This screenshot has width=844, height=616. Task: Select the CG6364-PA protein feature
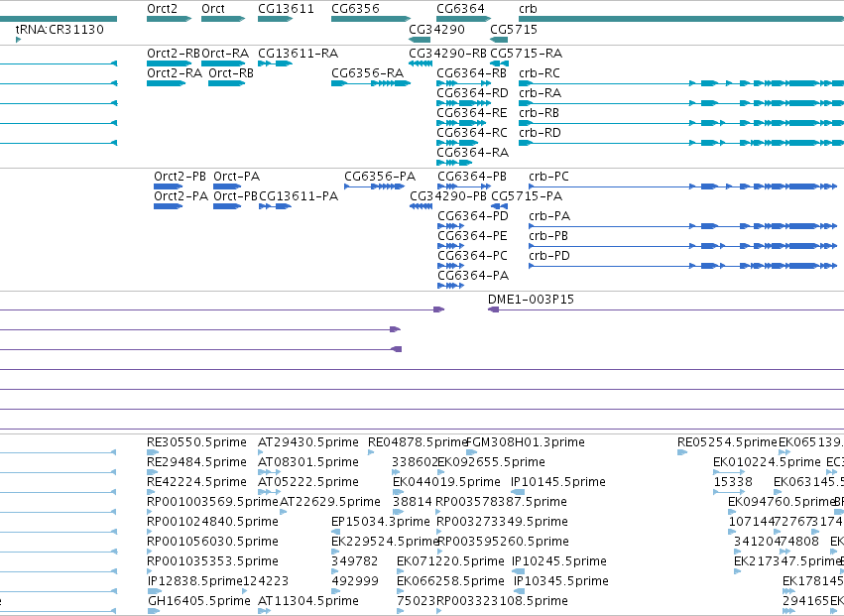coord(450,286)
